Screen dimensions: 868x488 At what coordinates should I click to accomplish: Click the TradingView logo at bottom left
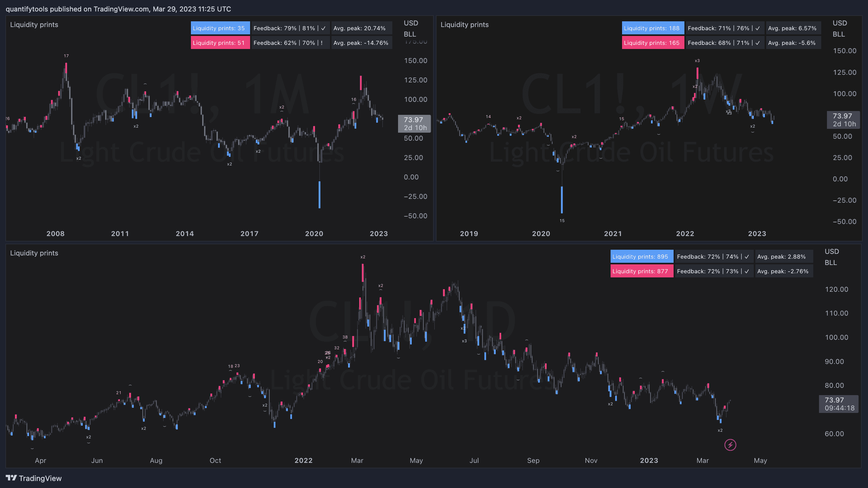[33, 478]
